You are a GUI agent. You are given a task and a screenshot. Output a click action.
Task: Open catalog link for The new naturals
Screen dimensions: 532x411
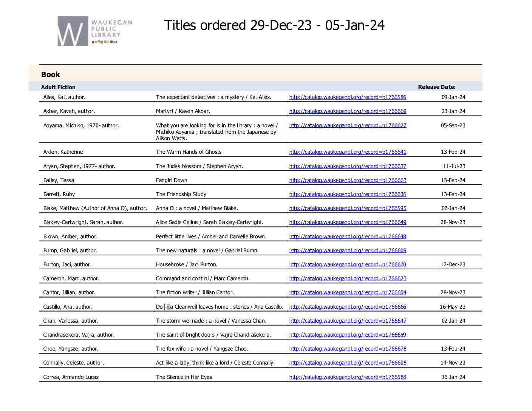point(348,250)
